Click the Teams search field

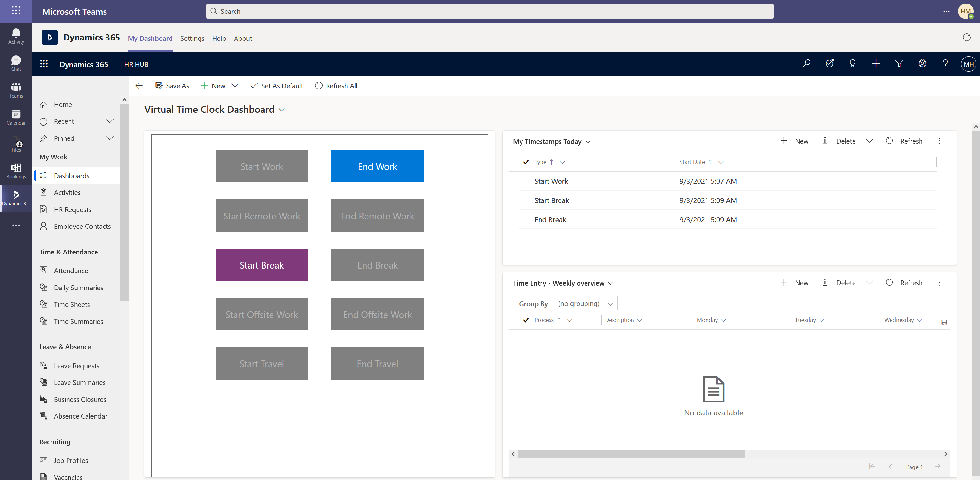click(490, 11)
